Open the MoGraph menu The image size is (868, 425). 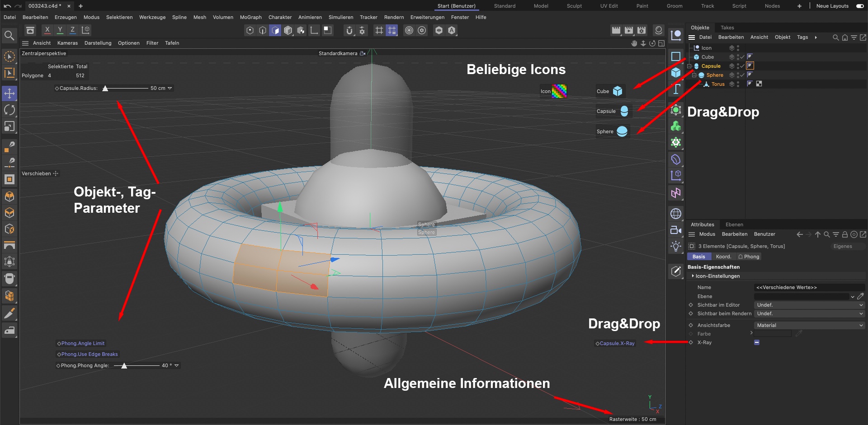point(250,17)
